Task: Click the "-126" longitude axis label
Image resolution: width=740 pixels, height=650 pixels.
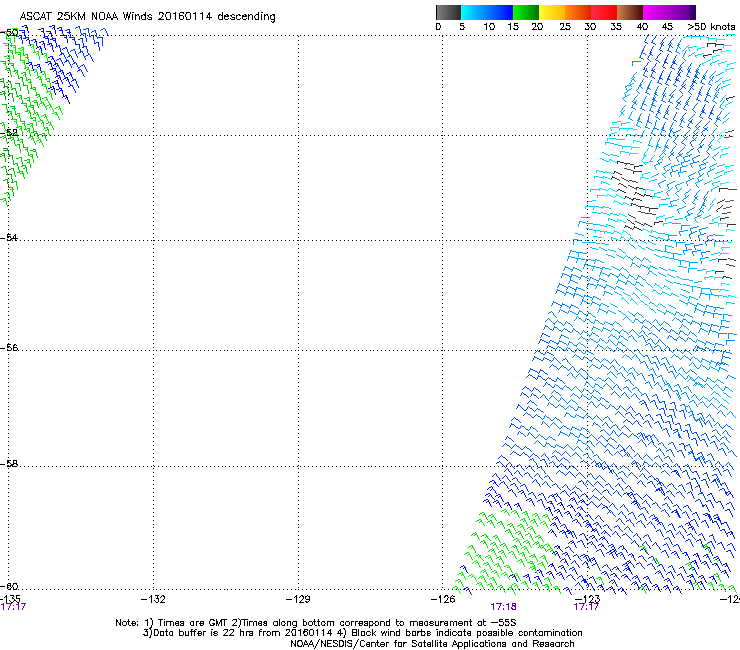Action: click(443, 599)
